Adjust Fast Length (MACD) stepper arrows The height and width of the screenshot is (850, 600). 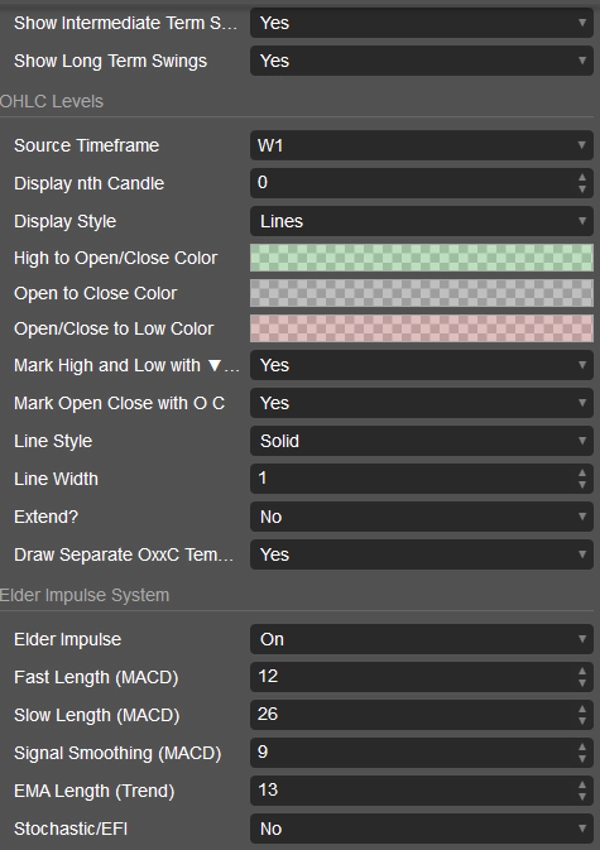click(x=583, y=677)
